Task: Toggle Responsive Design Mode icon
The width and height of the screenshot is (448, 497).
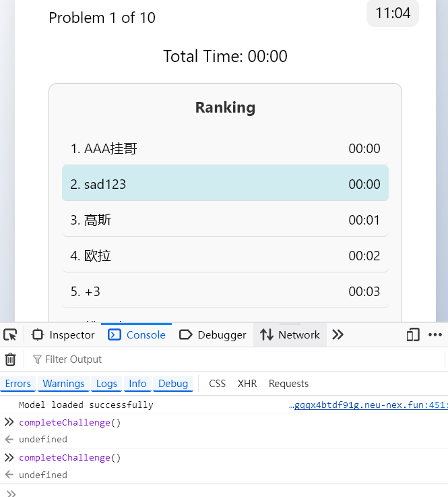Action: pyautogui.click(x=412, y=335)
